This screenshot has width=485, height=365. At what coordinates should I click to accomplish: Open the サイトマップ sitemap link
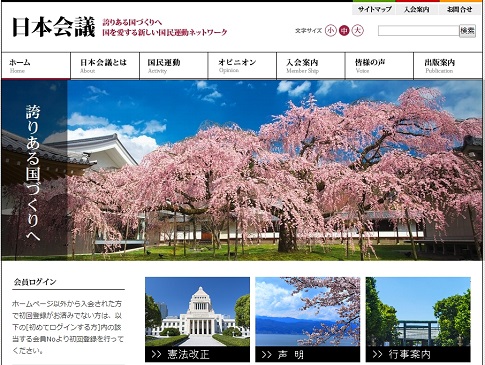tap(374, 9)
